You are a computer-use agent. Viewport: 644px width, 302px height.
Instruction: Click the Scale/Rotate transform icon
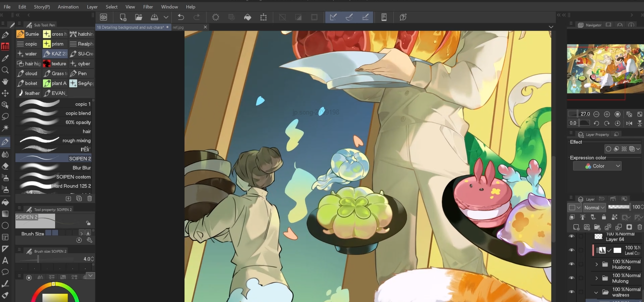(x=263, y=17)
